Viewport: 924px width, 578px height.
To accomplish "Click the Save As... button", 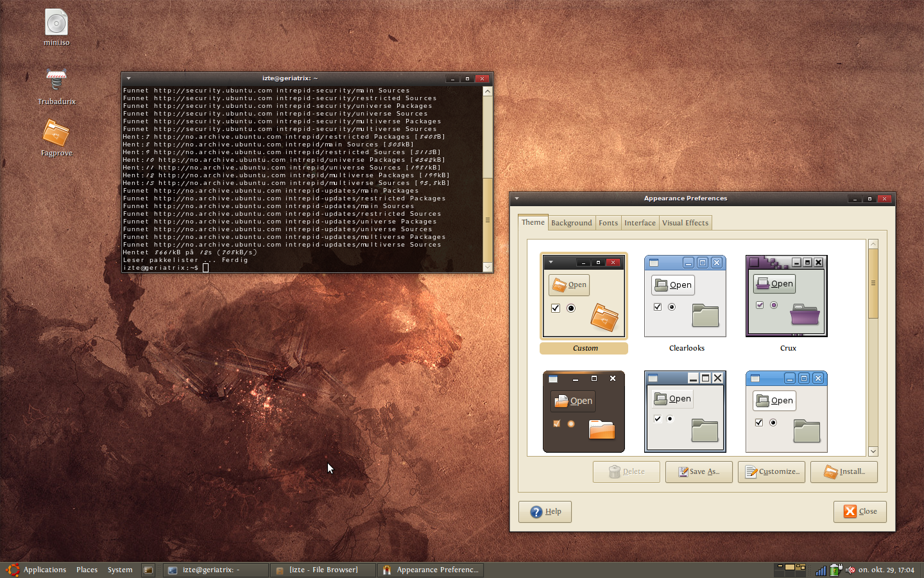I will coord(699,471).
